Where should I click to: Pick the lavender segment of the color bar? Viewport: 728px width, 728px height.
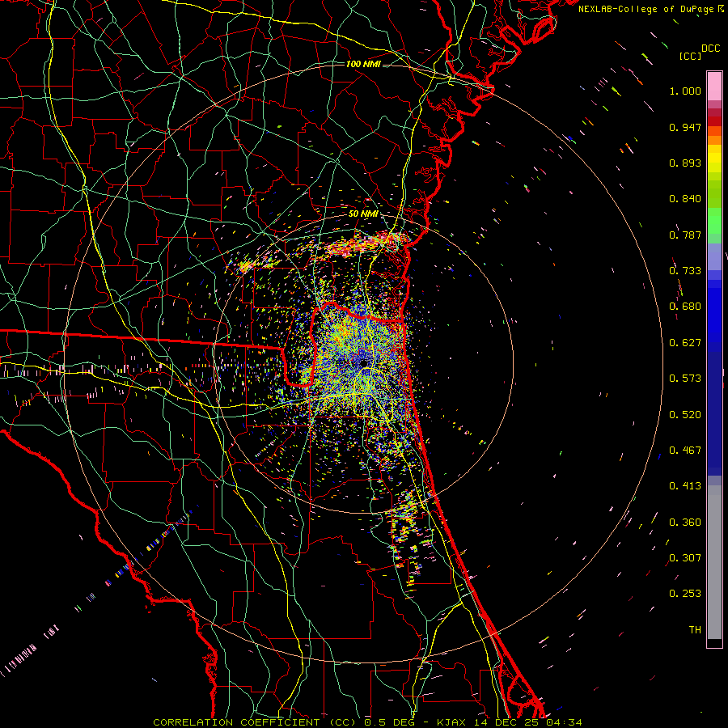(714, 257)
